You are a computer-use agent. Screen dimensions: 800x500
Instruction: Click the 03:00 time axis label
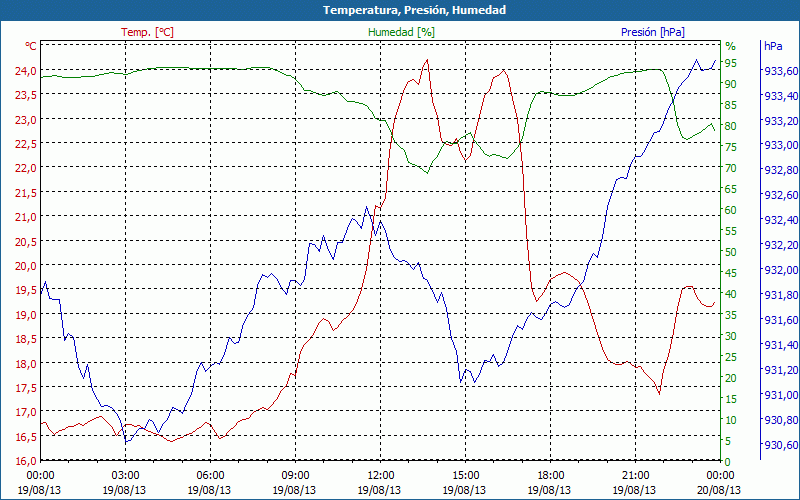click(x=126, y=476)
